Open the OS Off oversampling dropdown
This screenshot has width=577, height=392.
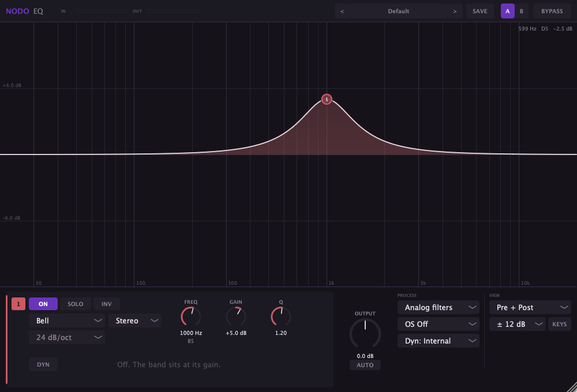pos(439,324)
